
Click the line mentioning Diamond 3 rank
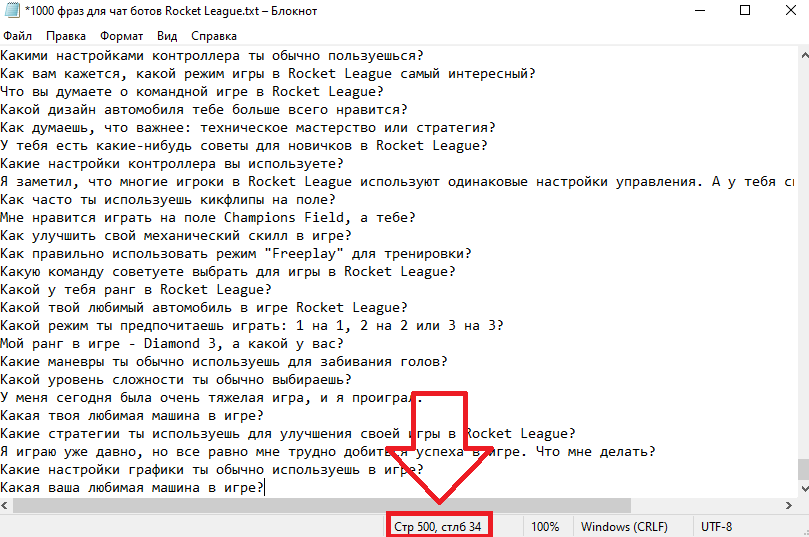tap(172, 344)
